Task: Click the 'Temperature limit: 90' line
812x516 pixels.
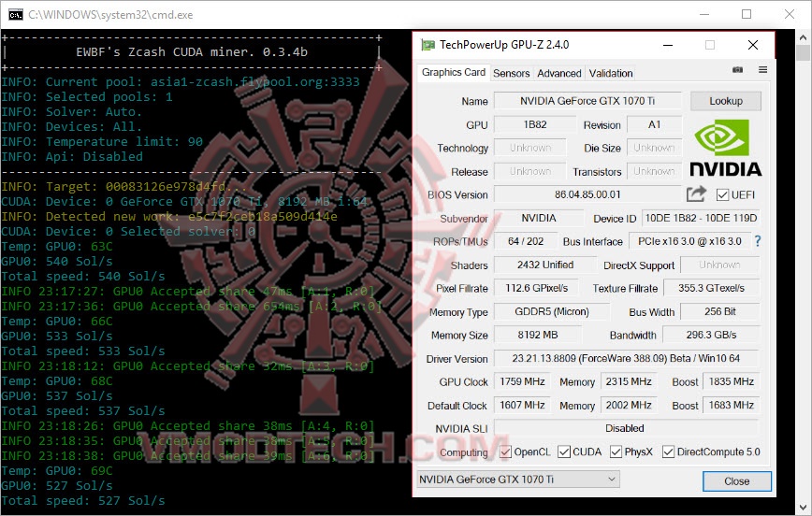Action: coord(102,141)
